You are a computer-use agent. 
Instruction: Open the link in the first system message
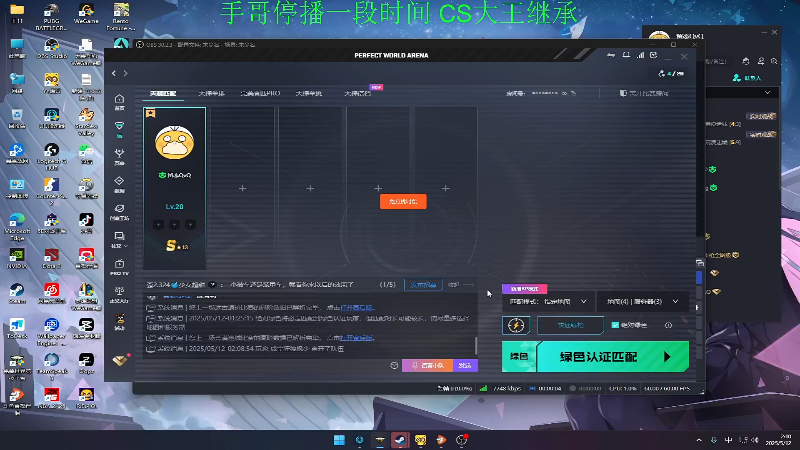click(357, 308)
